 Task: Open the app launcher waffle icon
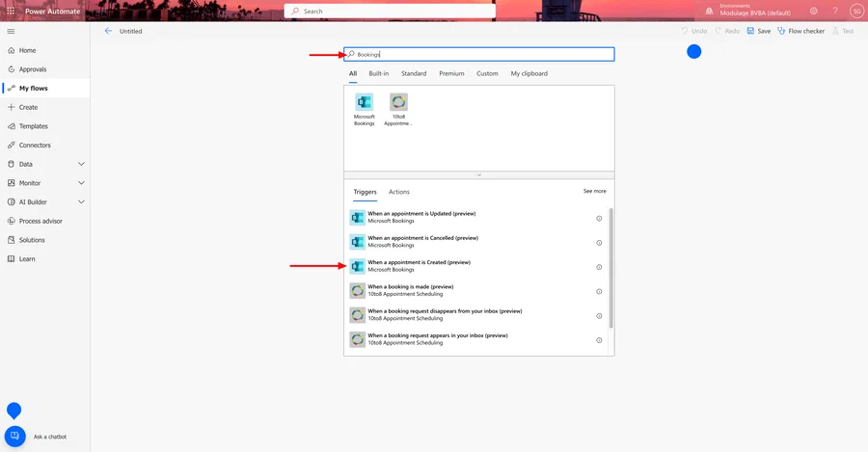(11, 11)
